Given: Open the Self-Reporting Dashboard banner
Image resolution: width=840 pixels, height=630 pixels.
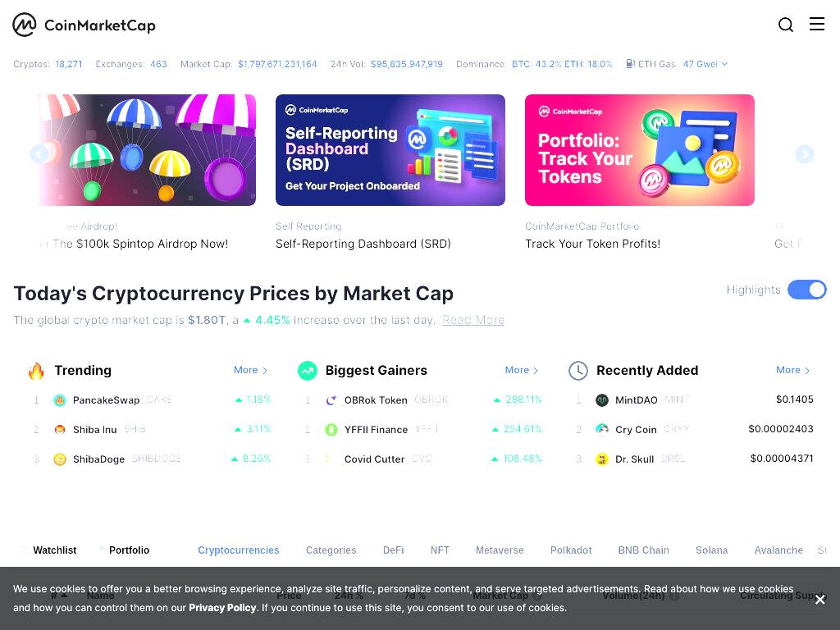Looking at the screenshot, I should (x=390, y=150).
